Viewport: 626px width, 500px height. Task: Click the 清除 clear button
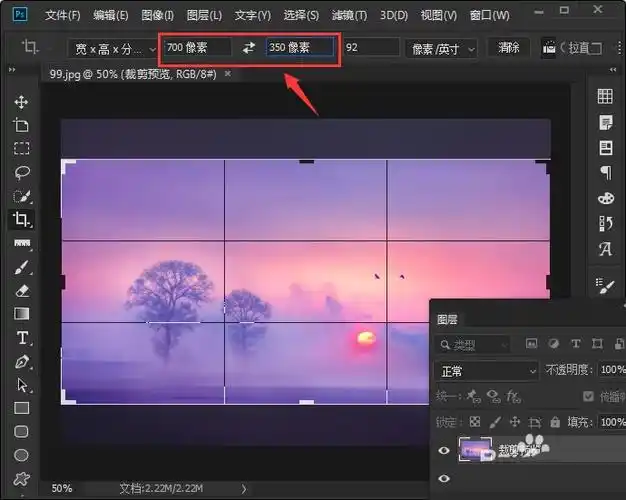[509, 48]
